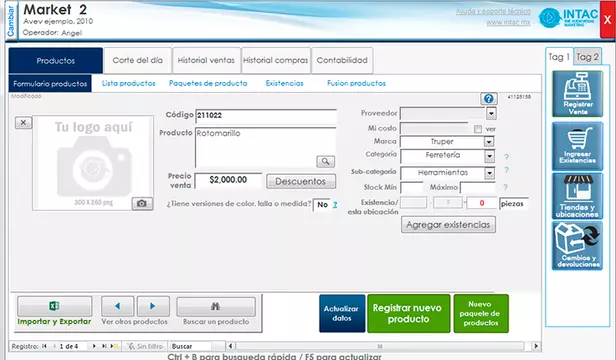This screenshot has width=616, height=360.
Task: Open the Ayuda y soporte técnico link
Action: pyautogui.click(x=493, y=12)
